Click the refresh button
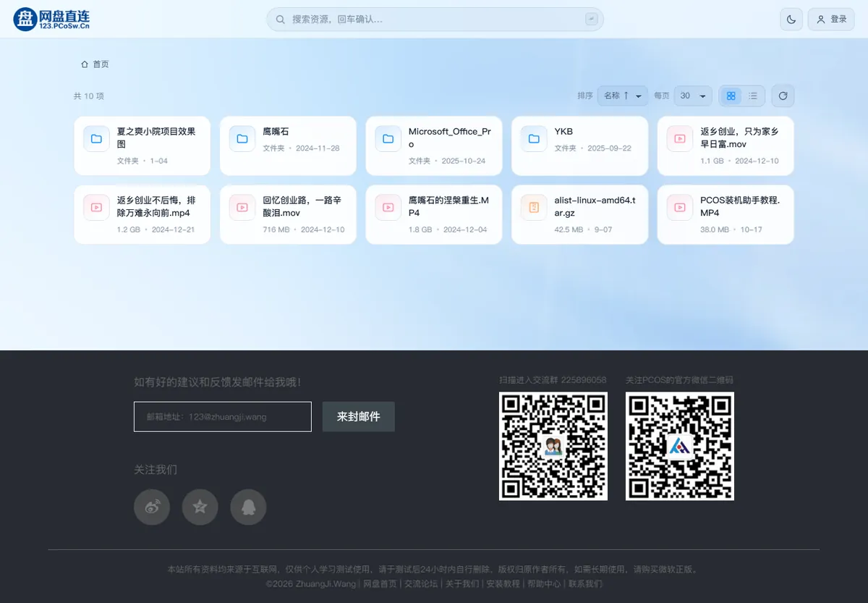This screenshot has height=603, width=868. click(783, 96)
